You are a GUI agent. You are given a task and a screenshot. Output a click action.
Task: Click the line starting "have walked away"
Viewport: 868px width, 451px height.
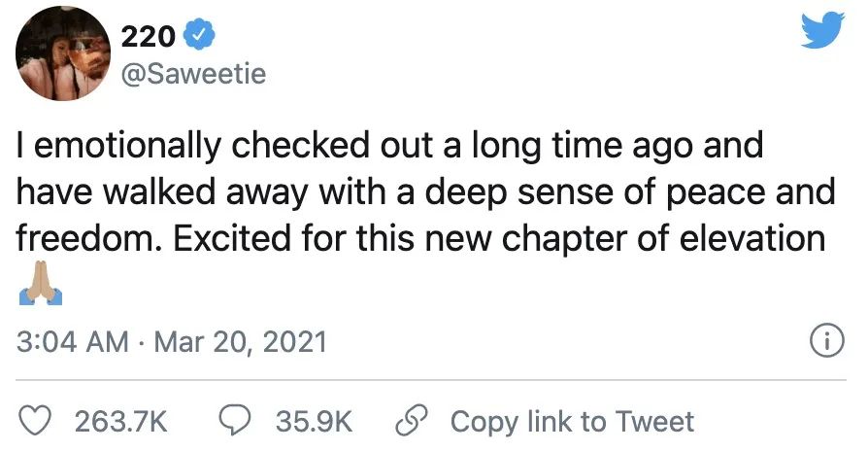[426, 191]
